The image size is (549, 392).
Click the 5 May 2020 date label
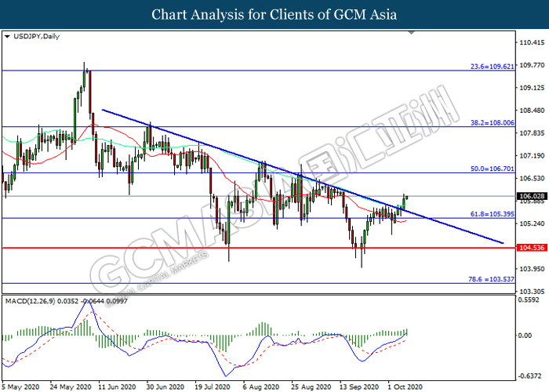[20, 387]
